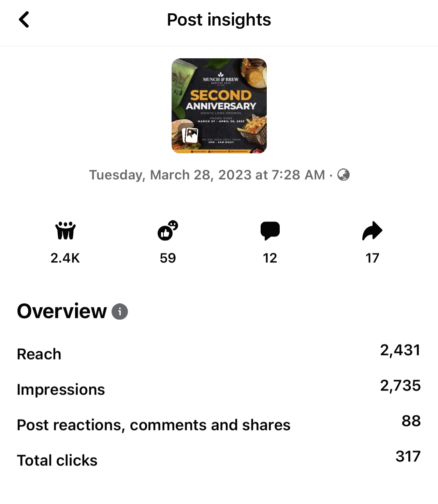Click the public globe privacy icon
The width and height of the screenshot is (438, 504).
click(343, 175)
